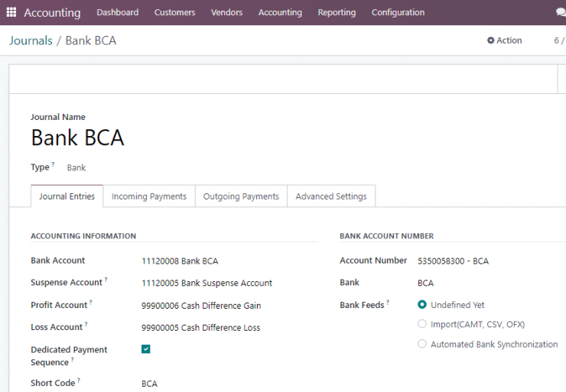The height and width of the screenshot is (392, 566).
Task: Open the conversations chat icon
Action: [x=561, y=12]
